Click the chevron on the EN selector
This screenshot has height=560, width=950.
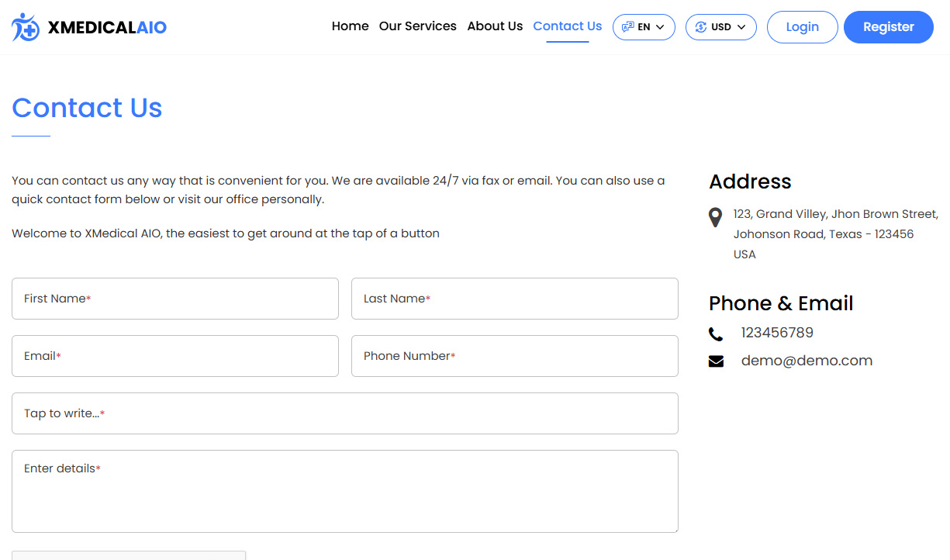coord(660,26)
